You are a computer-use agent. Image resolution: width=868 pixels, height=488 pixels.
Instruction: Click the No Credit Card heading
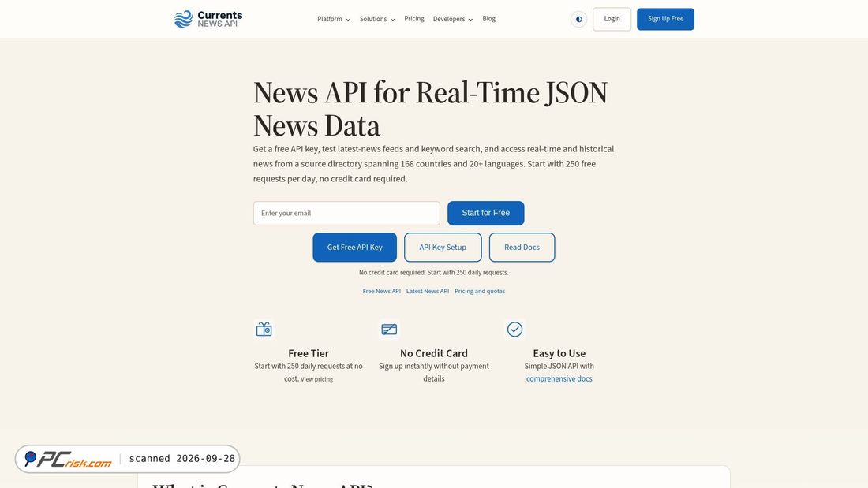(434, 353)
